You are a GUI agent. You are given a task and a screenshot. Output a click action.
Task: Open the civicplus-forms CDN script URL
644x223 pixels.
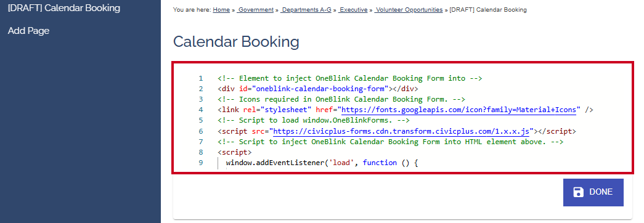click(x=401, y=131)
